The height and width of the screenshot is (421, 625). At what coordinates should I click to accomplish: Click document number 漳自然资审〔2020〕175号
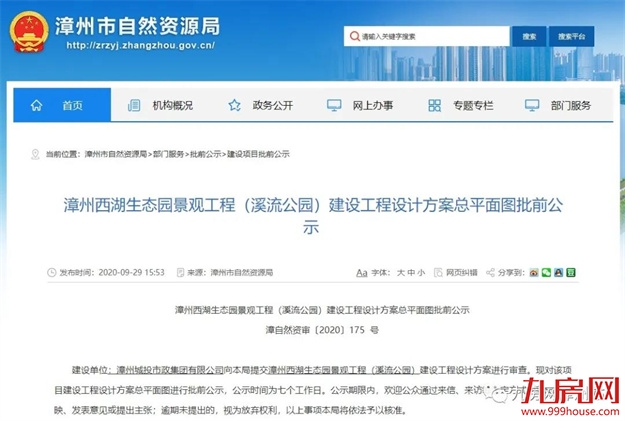point(322,330)
